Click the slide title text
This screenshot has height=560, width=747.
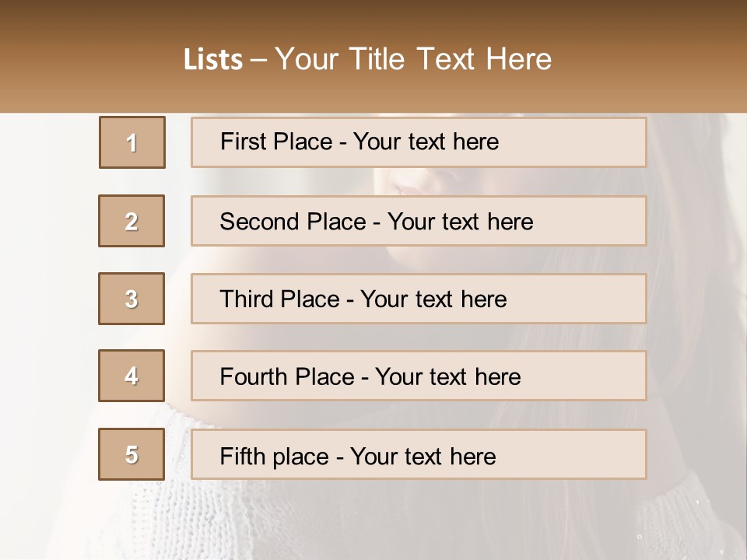point(367,59)
